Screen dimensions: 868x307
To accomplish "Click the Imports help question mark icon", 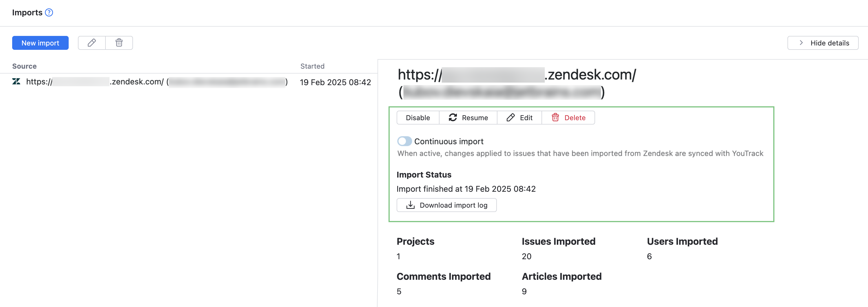I will pos(49,13).
